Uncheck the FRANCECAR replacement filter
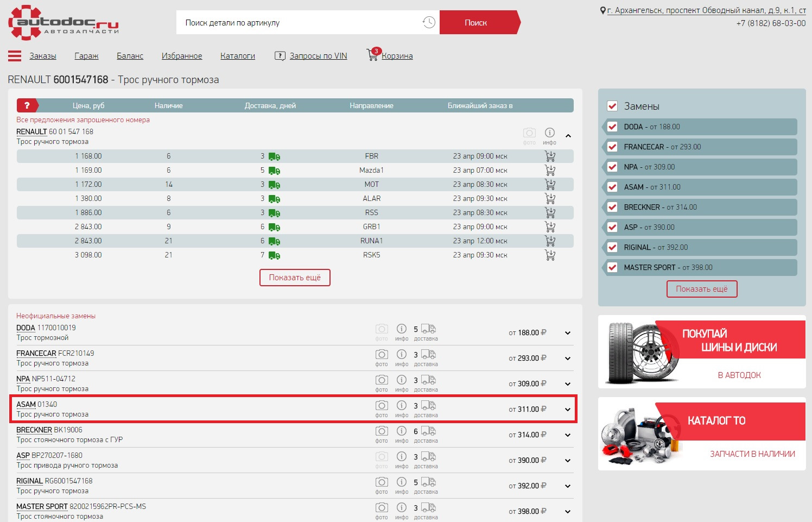Viewport: 812px width, 522px height. tap(612, 147)
